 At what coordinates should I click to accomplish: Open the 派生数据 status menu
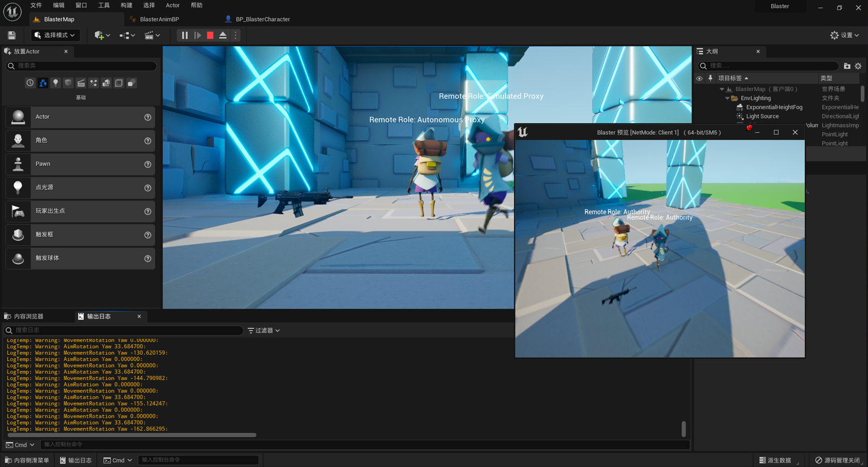point(776,460)
